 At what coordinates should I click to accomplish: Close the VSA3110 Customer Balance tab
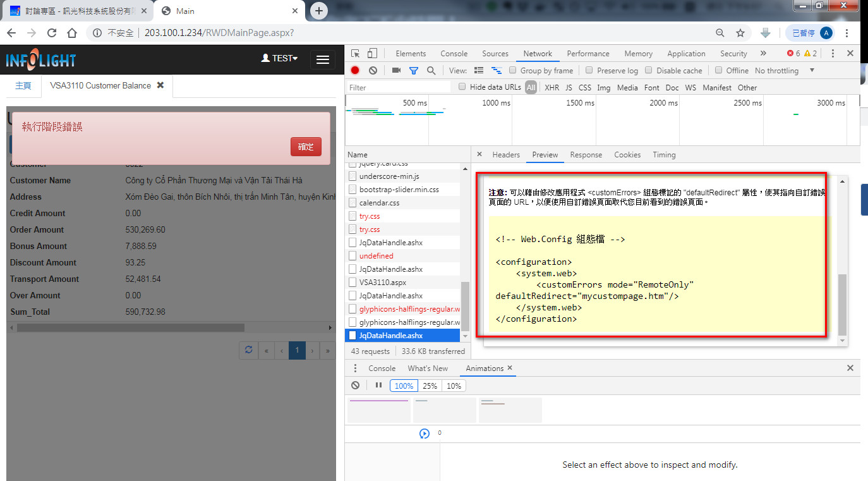pyautogui.click(x=160, y=85)
